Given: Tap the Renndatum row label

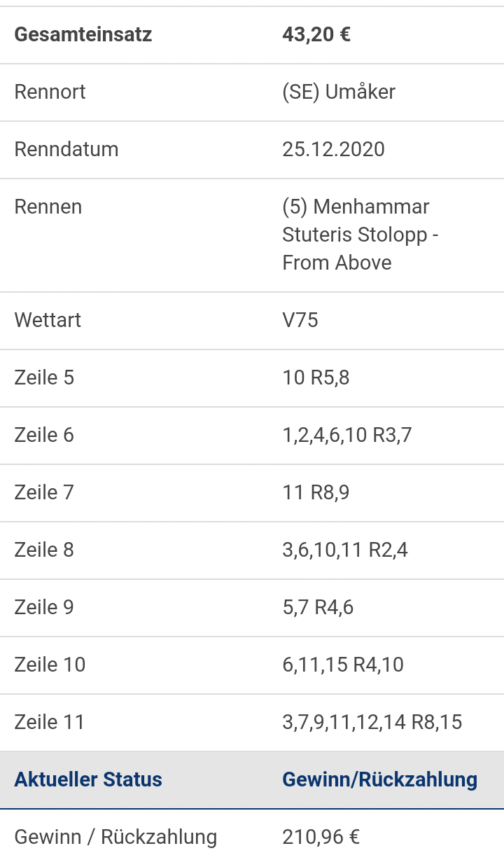Looking at the screenshot, I should tap(66, 149).
